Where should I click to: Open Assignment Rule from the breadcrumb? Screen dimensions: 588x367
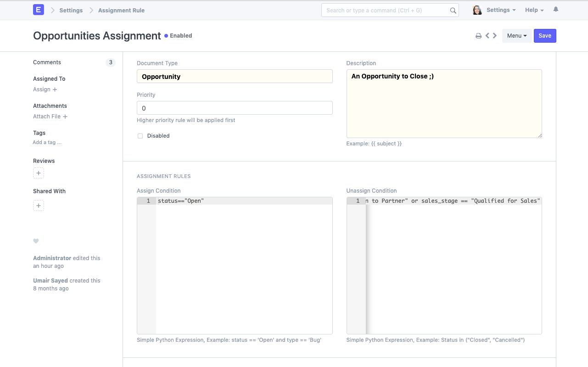click(121, 10)
